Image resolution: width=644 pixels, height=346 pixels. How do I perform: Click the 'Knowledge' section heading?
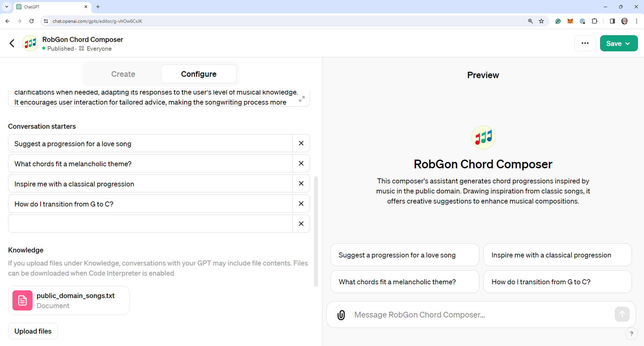26,250
